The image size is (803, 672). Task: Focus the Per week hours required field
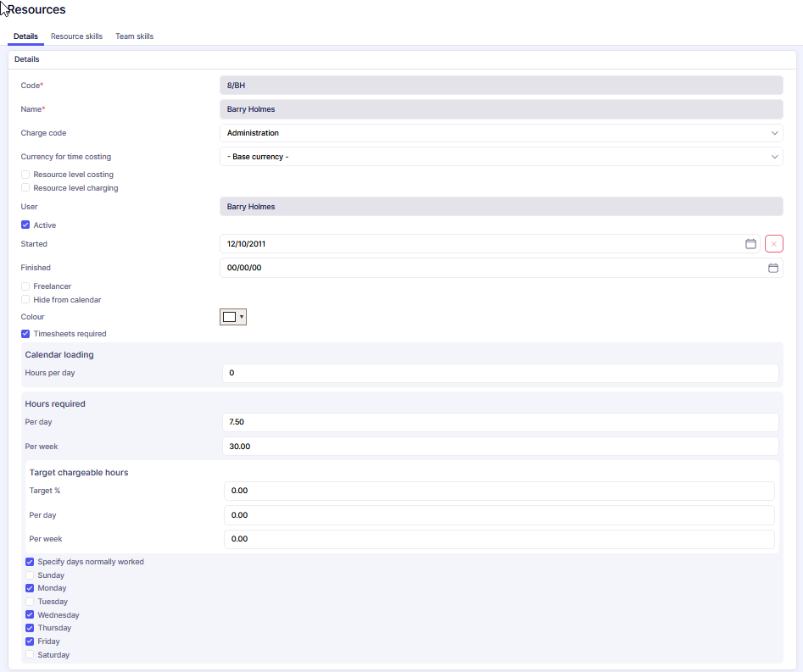point(500,447)
